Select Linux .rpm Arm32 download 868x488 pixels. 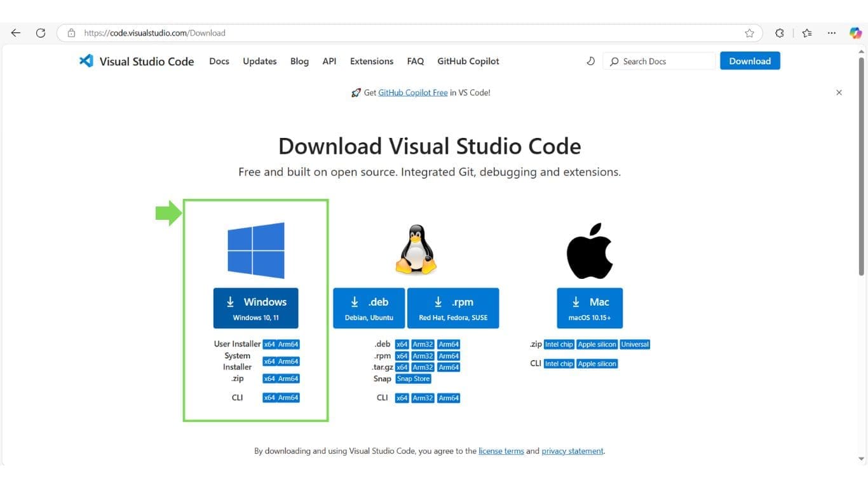(x=423, y=356)
